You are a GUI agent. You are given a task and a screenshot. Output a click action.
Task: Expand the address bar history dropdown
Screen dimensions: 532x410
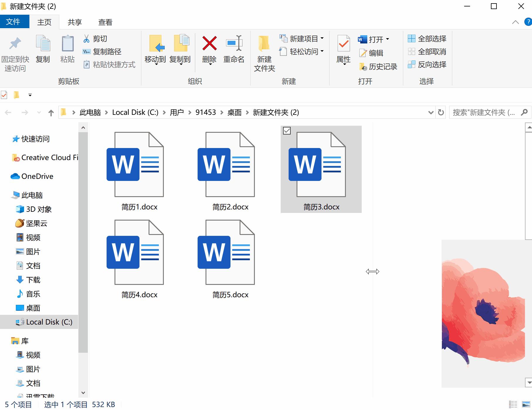(x=430, y=112)
